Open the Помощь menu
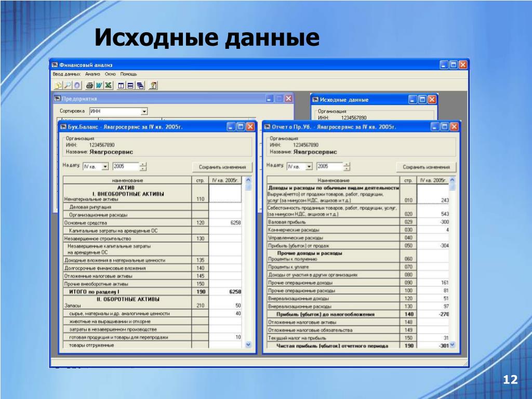 pyautogui.click(x=128, y=74)
